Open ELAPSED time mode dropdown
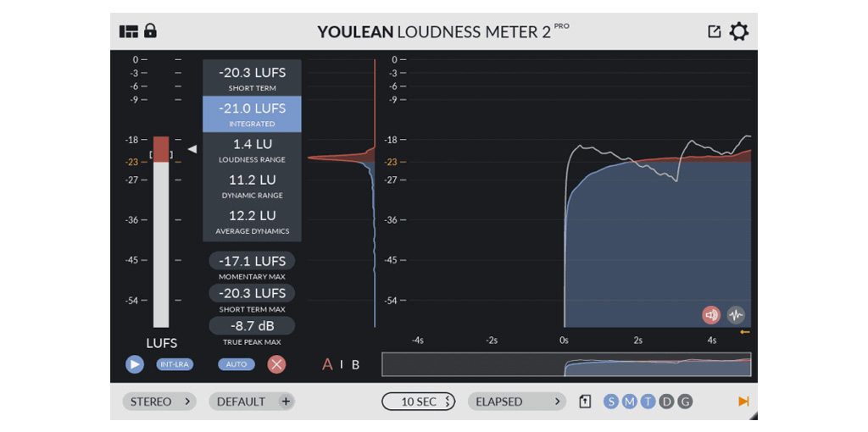 (517, 402)
